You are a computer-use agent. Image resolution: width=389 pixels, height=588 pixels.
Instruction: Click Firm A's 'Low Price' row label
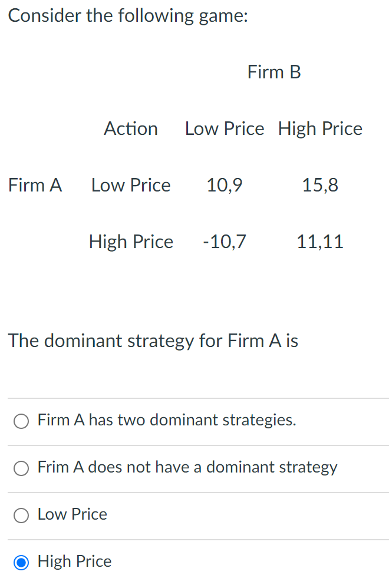[x=130, y=185]
